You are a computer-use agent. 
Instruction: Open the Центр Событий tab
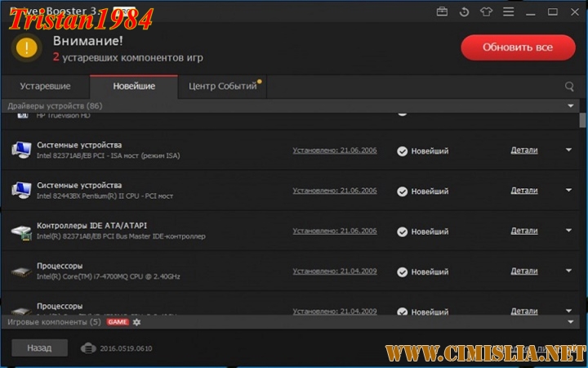click(x=222, y=87)
